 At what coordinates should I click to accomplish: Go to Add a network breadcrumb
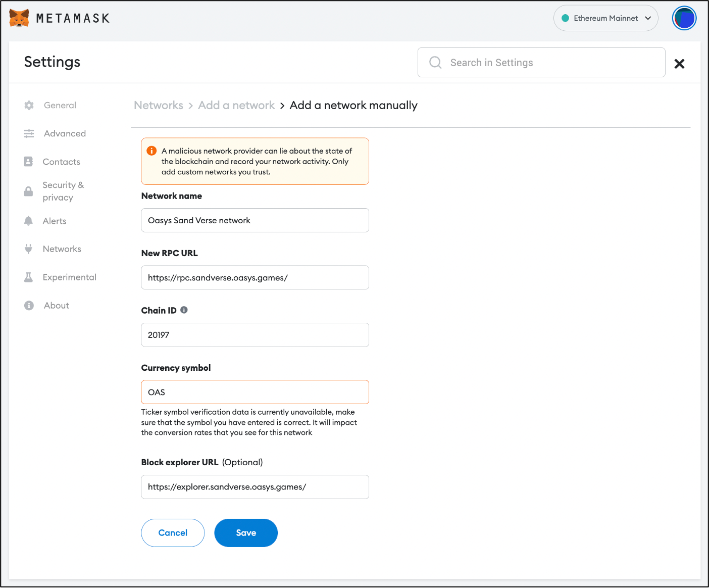(236, 105)
